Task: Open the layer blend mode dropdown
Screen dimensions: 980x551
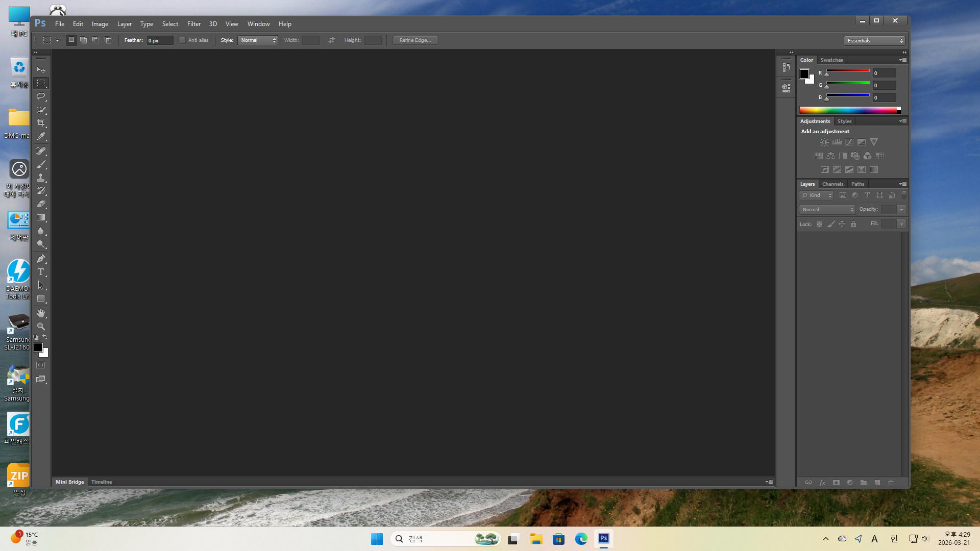Action: click(x=827, y=210)
